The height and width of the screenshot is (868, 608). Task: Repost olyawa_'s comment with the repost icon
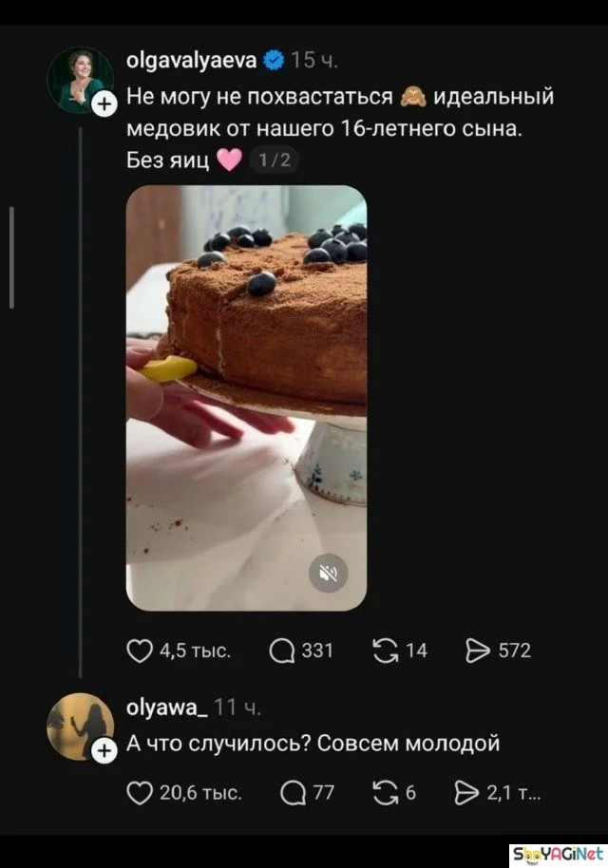[386, 793]
